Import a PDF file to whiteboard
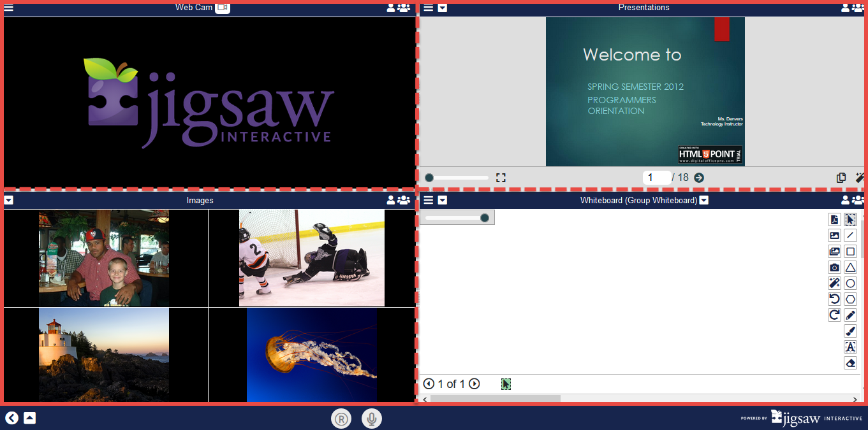868x430 pixels. [x=834, y=220]
